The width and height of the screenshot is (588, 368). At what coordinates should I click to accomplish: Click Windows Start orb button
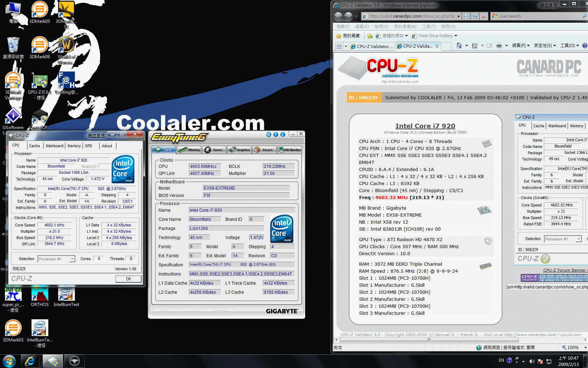(x=9, y=361)
